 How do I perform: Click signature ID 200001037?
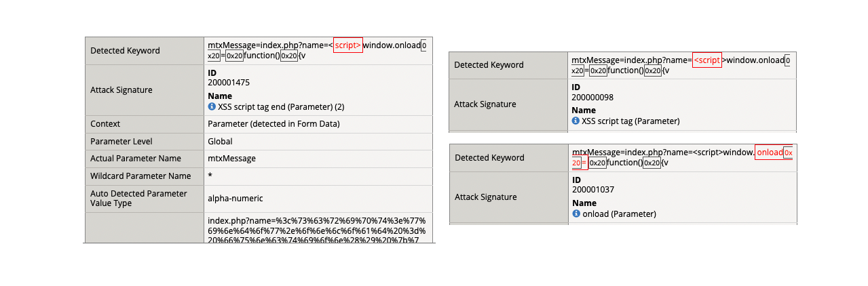point(593,190)
